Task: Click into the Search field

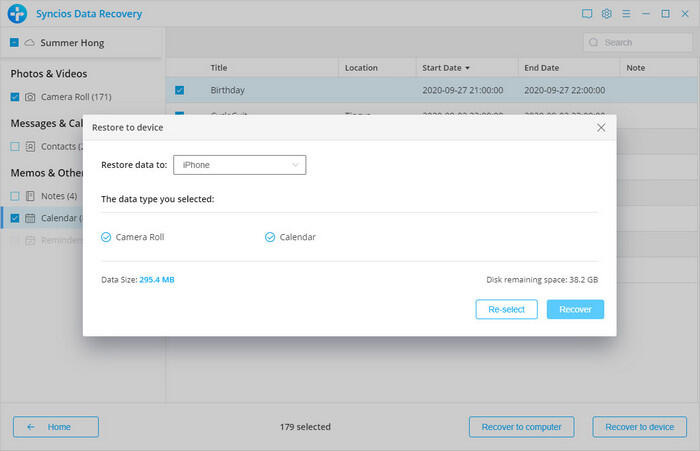Action: pyautogui.click(x=640, y=43)
